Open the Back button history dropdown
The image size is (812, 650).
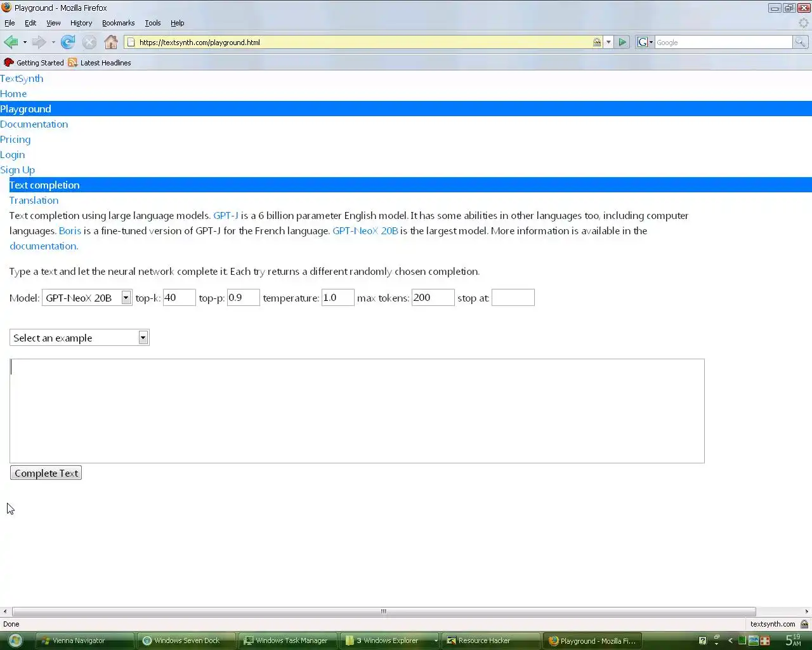(x=25, y=43)
